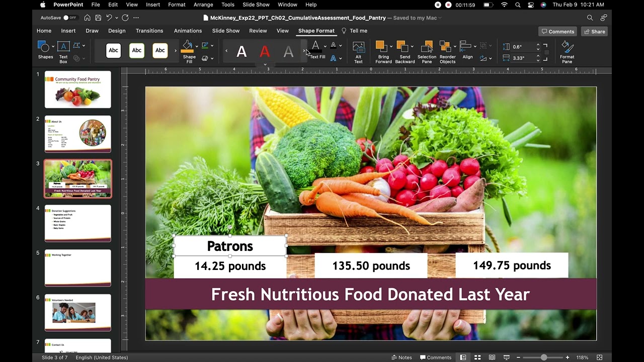Open the Align dropdown arrow
Screen dimensions: 644x362
475,47
